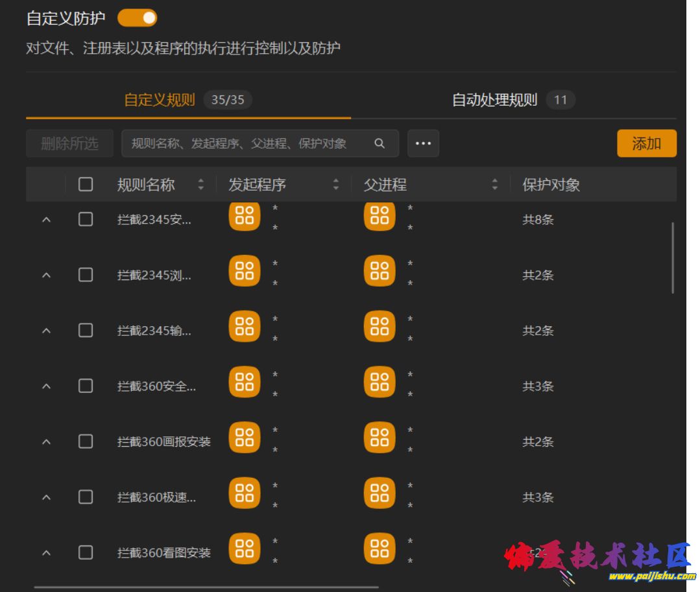This screenshot has height=592, width=700.
Task: Tick the checkbox for 拦截360画报安装 rule
Action: pos(86,442)
